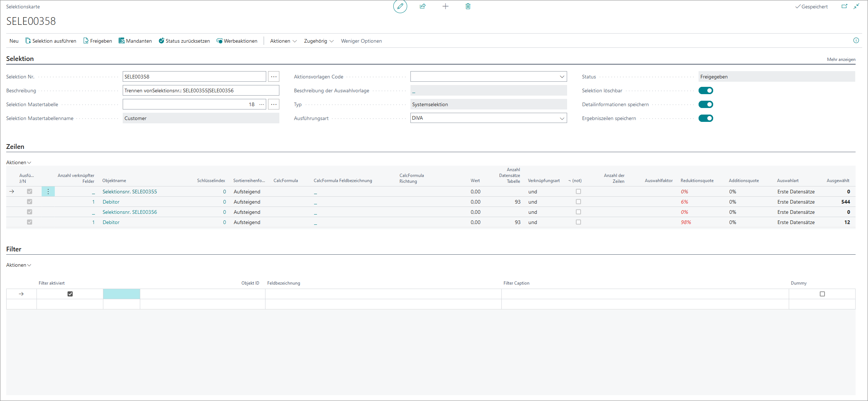The height and width of the screenshot is (401, 868).
Task: Click the share icon at top
Action: pyautogui.click(x=422, y=6)
